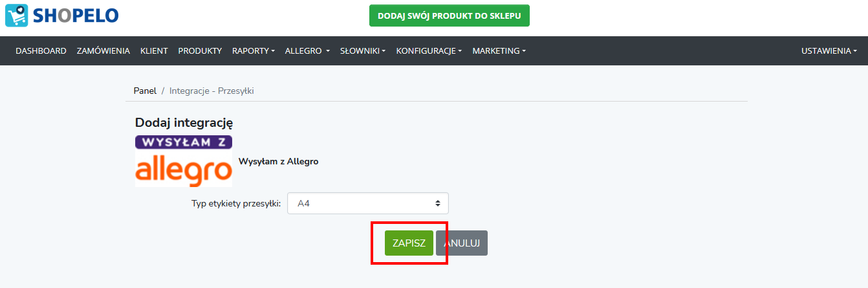Screen dimensions: 868x288
Task: Click the SHOPELO brand name text
Action: click(x=74, y=16)
